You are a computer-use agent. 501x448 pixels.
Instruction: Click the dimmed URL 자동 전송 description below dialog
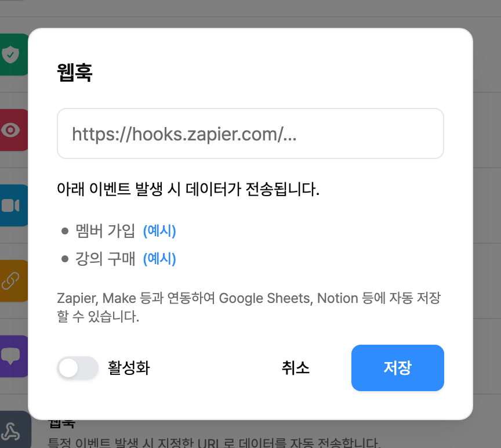point(213,443)
